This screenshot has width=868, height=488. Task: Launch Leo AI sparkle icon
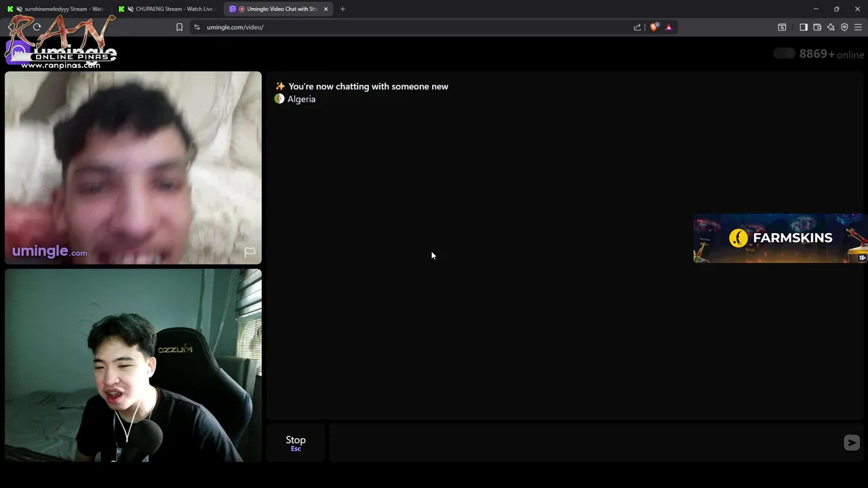pyautogui.click(x=831, y=27)
